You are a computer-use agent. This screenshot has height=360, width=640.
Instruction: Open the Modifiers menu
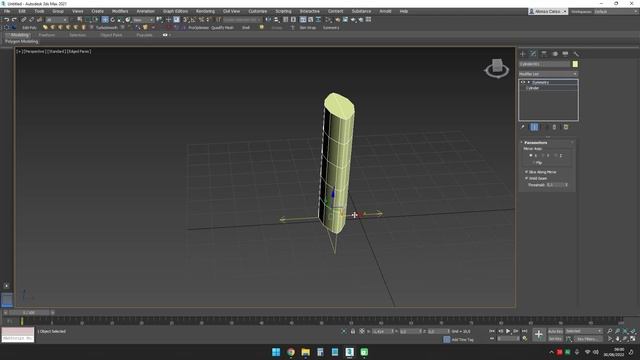click(120, 11)
